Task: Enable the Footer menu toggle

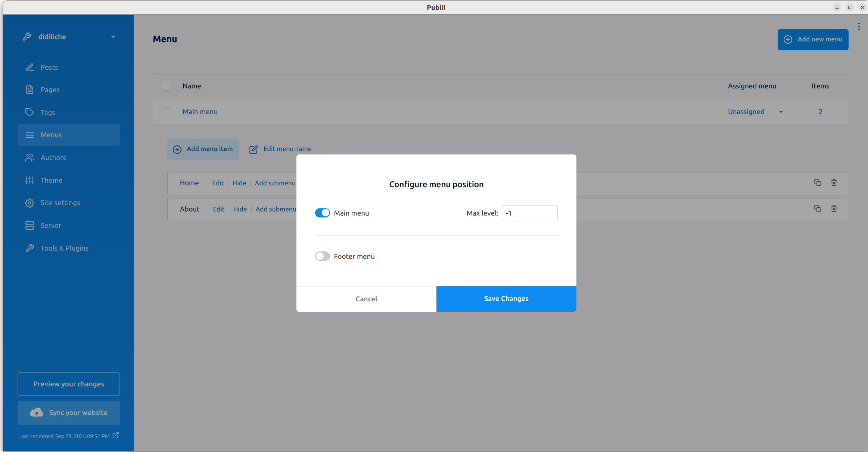Action: (322, 256)
